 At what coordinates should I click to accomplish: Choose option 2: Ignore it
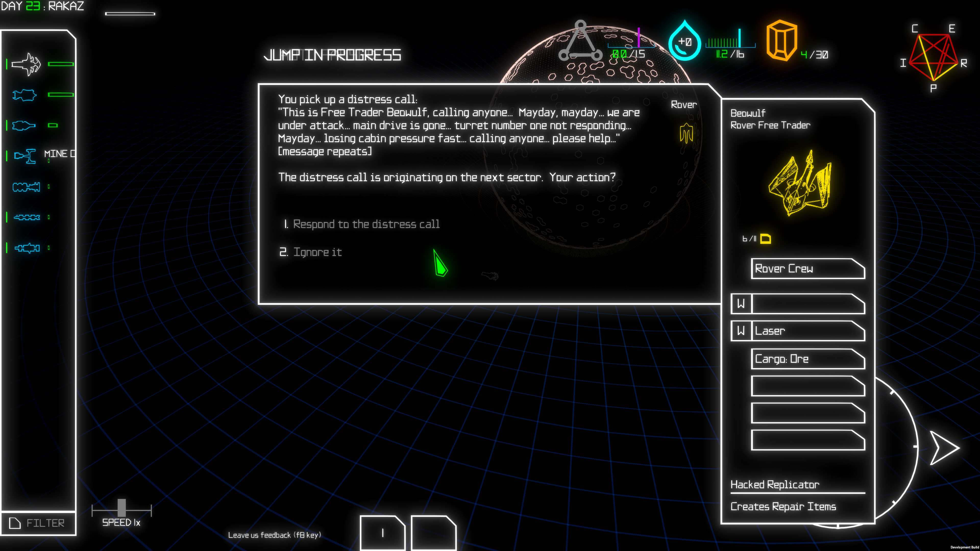(x=318, y=252)
